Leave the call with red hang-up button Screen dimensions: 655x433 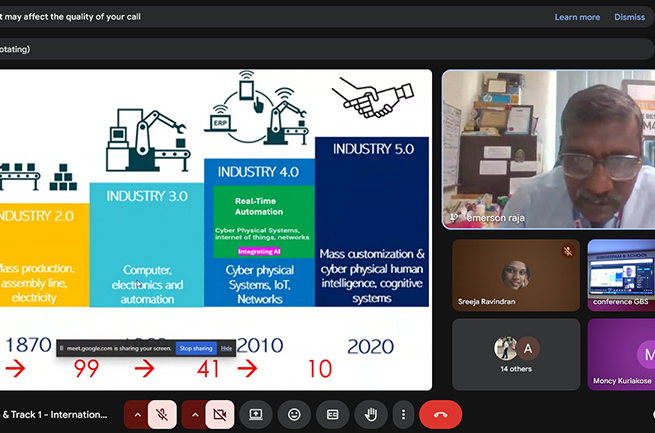pyautogui.click(x=440, y=414)
